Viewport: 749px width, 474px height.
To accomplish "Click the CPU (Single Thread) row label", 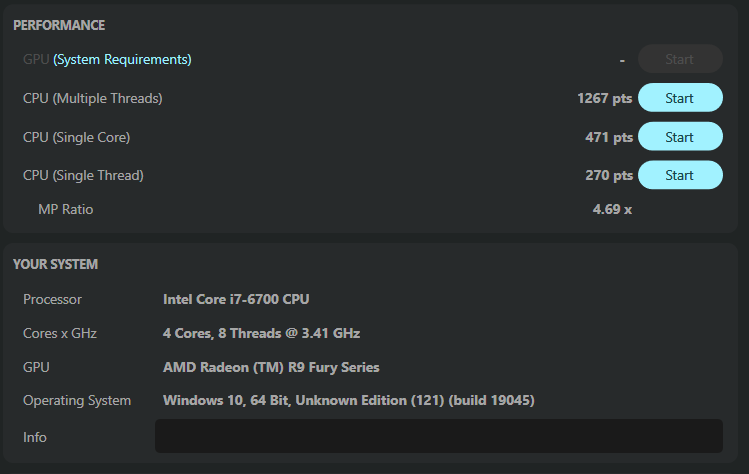I will click(83, 175).
